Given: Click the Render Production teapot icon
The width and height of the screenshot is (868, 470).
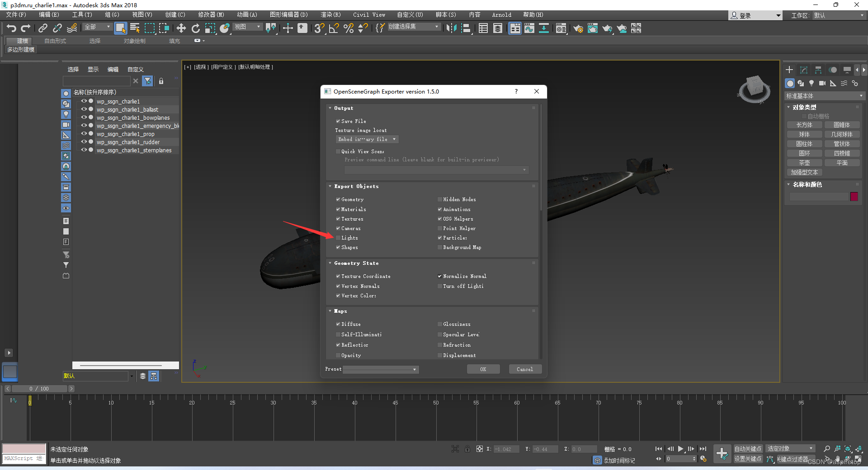Looking at the screenshot, I should coord(607,28).
